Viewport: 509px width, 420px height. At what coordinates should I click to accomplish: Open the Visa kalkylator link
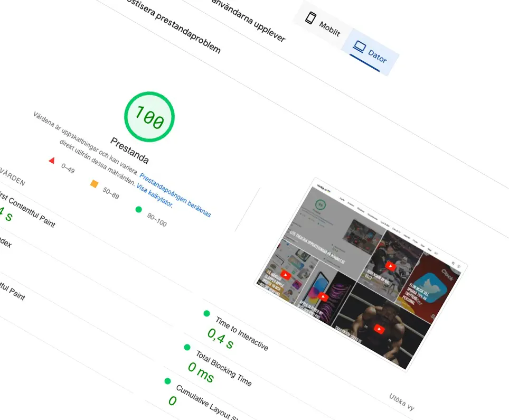coord(155,197)
